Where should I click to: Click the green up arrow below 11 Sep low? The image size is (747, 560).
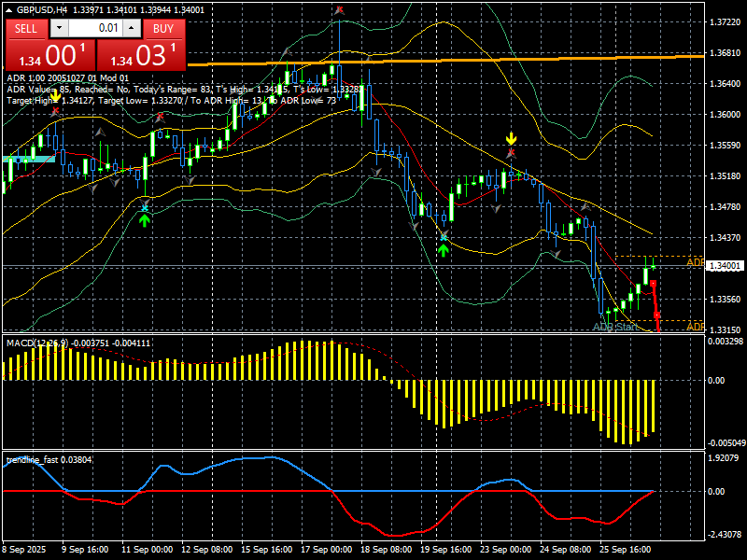tap(145, 220)
